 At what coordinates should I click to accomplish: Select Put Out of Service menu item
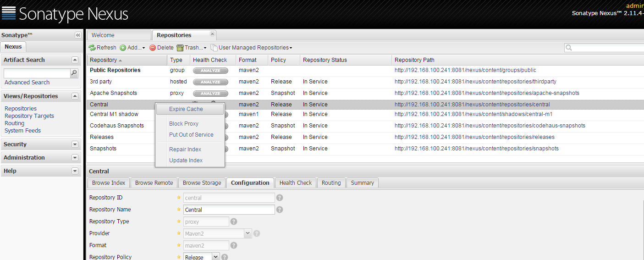tap(190, 135)
